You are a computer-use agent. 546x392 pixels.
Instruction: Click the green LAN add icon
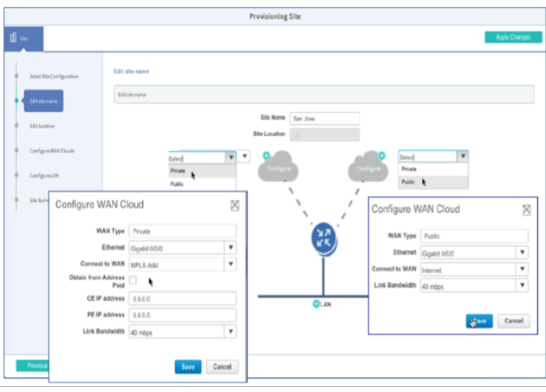point(317,305)
